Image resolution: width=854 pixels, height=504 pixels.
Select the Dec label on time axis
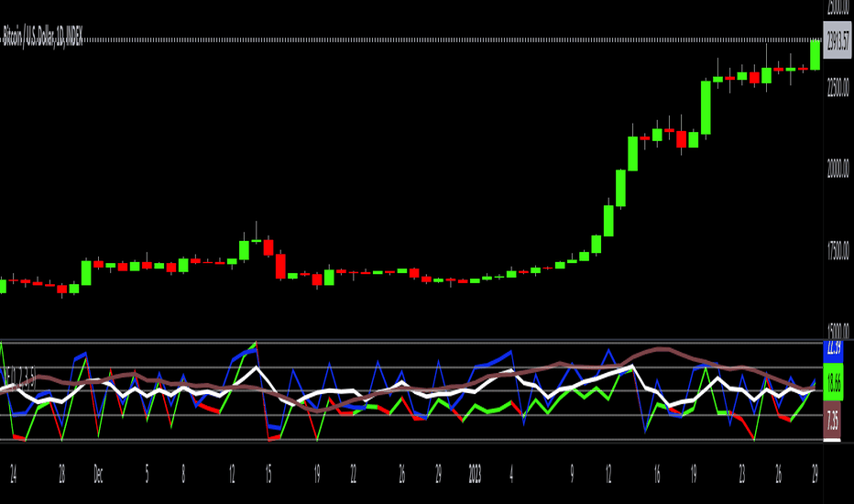tap(98, 475)
